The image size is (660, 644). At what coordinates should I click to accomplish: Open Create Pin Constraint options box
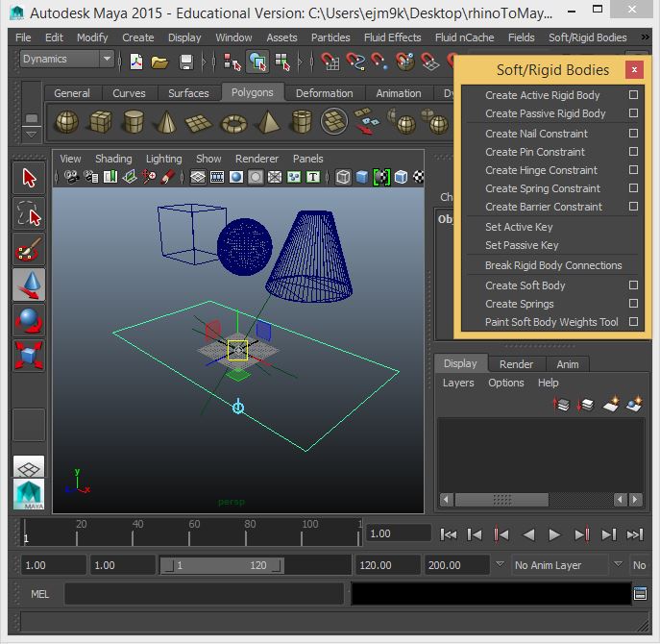coord(633,151)
